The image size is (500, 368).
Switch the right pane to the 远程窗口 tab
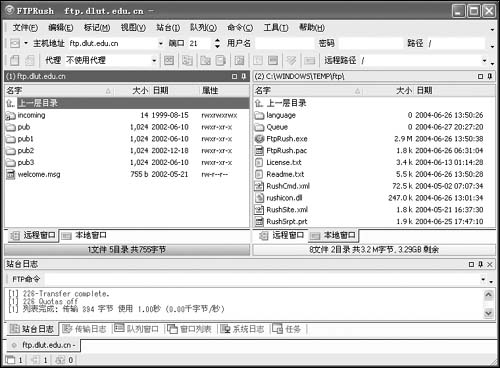pos(282,235)
